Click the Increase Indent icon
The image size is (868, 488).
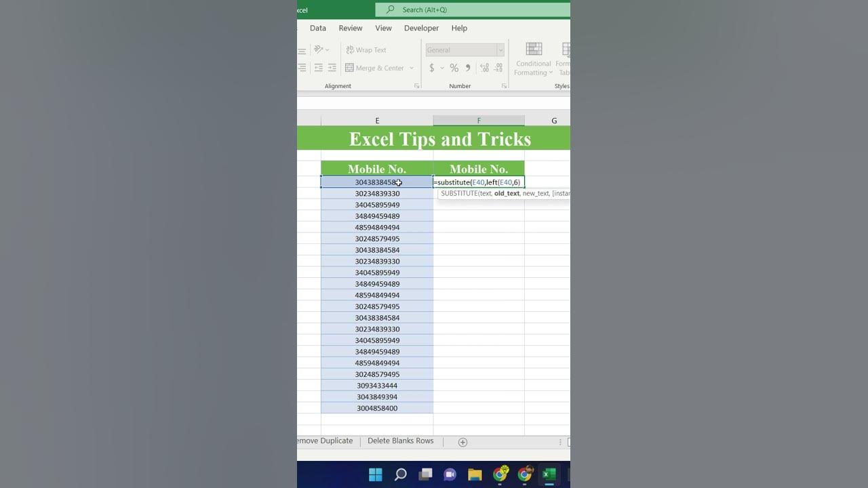coord(332,68)
